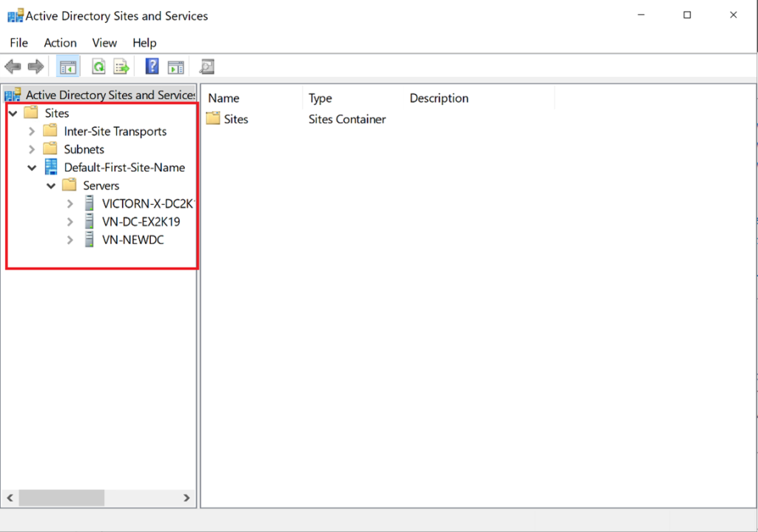Click right arrow of tree horizontal scrollbar
The width and height of the screenshot is (758, 532).
[x=187, y=499]
